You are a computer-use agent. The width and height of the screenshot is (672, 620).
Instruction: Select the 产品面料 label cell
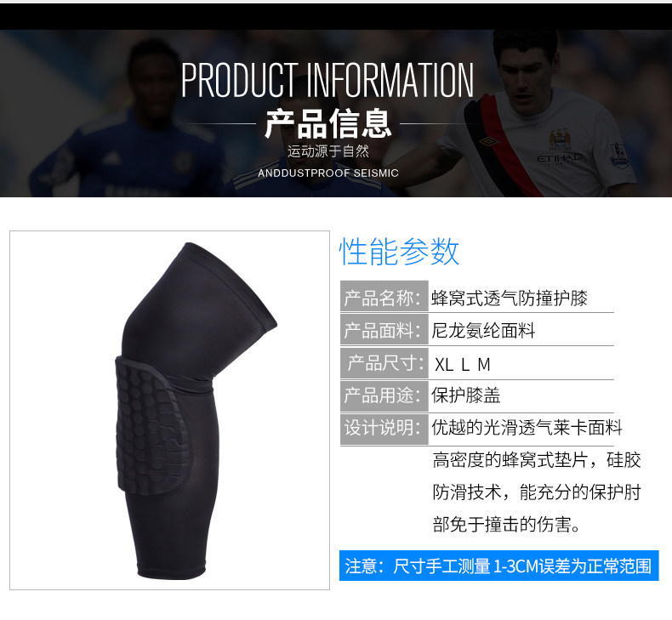tap(384, 329)
